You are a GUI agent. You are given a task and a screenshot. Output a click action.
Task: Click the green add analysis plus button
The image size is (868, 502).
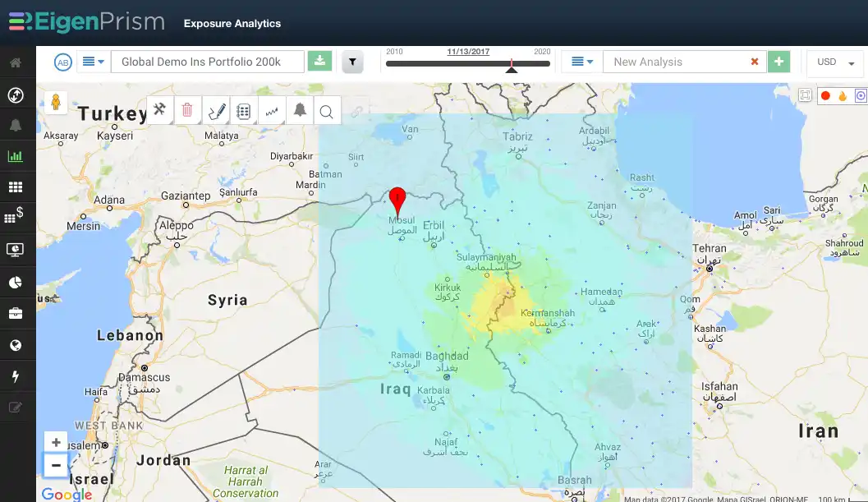[x=778, y=62]
